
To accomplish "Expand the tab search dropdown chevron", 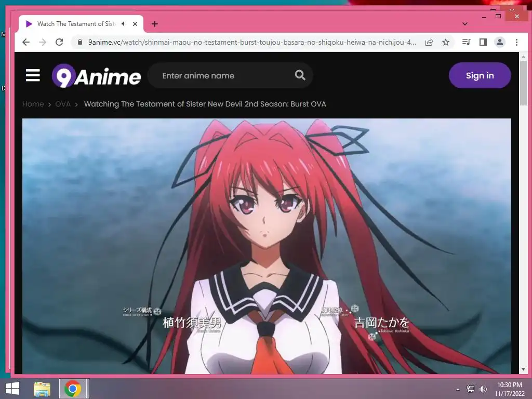I will click(x=465, y=24).
